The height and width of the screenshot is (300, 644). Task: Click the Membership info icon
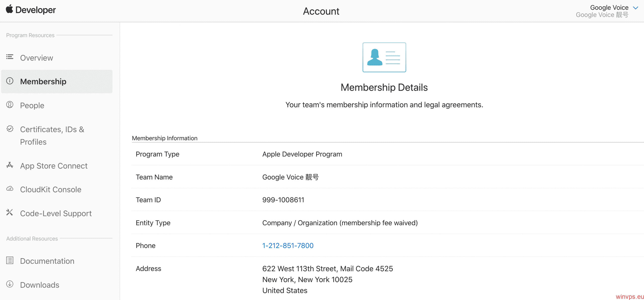click(x=10, y=81)
